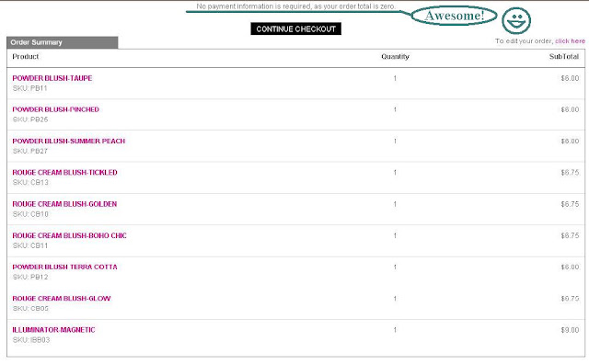The height and width of the screenshot is (364, 589).
Task: Open the Rouge Cream Blush-Glow product link
Action: 62,299
